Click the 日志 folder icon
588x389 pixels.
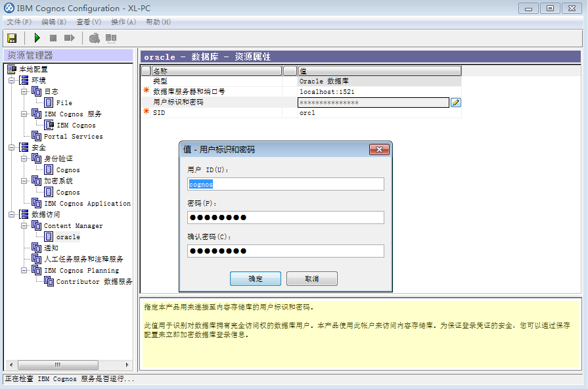[36, 91]
